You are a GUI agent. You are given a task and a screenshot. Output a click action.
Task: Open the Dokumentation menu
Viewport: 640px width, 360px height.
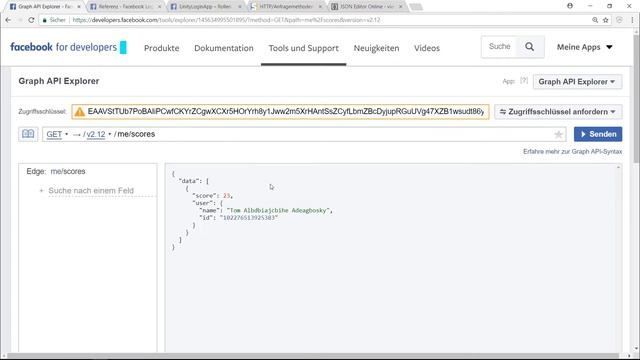click(224, 48)
